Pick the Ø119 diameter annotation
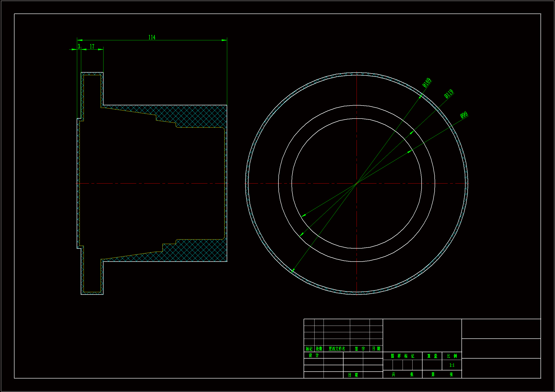The width and height of the screenshot is (555, 392). point(449,94)
